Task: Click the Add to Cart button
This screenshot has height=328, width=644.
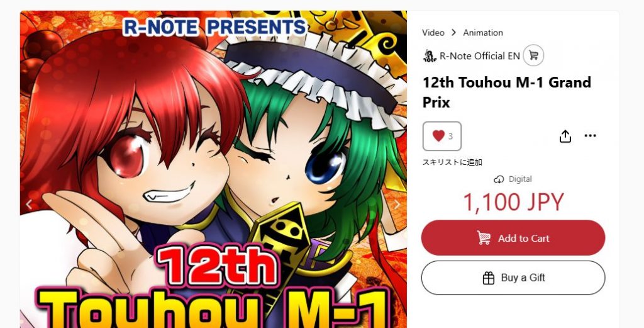Action: click(x=513, y=237)
